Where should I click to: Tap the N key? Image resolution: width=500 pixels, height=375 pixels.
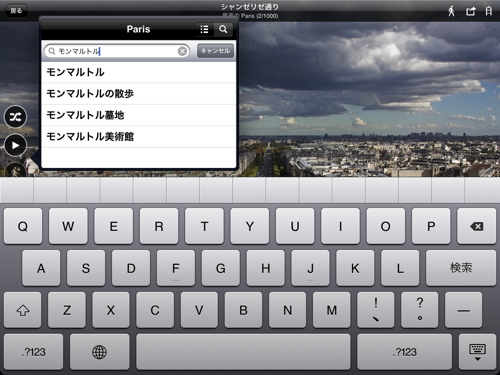point(288,310)
